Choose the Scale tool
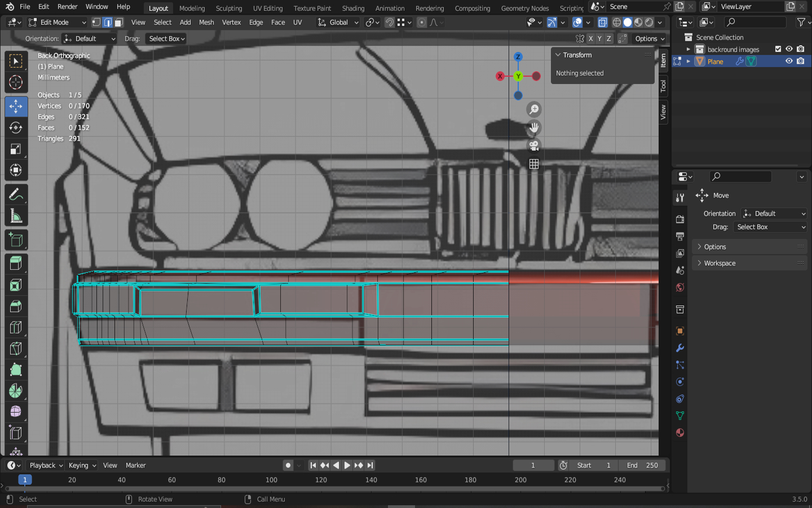 [16, 150]
